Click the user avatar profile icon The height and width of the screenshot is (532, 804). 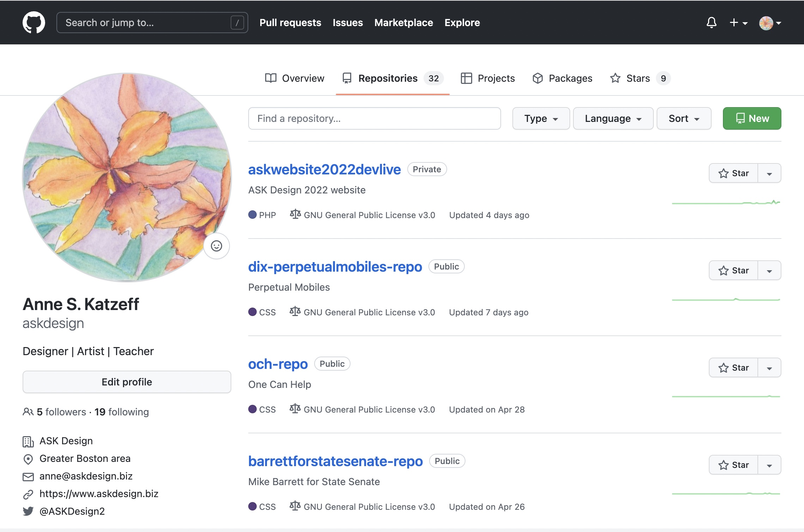(x=768, y=23)
